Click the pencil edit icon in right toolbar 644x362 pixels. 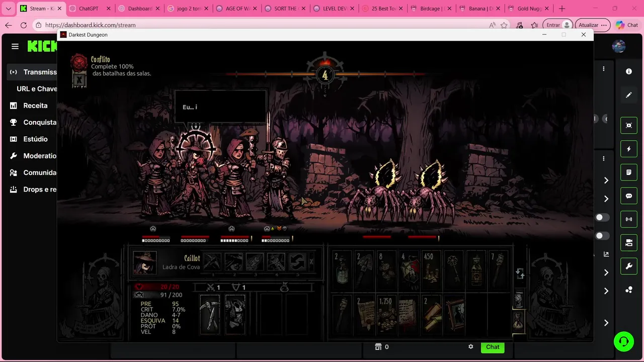click(629, 95)
